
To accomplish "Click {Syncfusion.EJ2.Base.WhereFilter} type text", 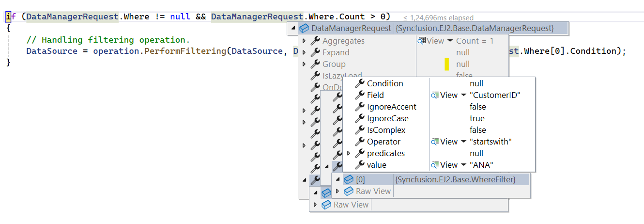I will click(456, 179).
